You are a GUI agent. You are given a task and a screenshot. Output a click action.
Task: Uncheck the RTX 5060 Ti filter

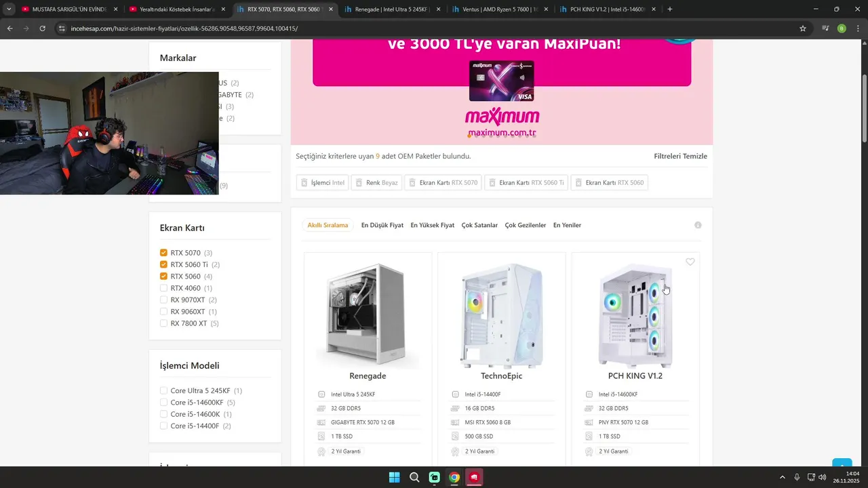(x=163, y=264)
